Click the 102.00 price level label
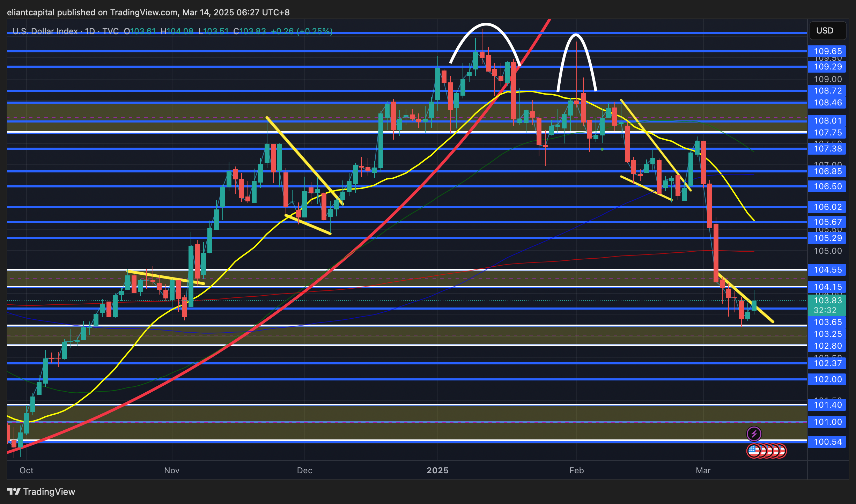Screen dimensions: 856x504 [x=827, y=379]
